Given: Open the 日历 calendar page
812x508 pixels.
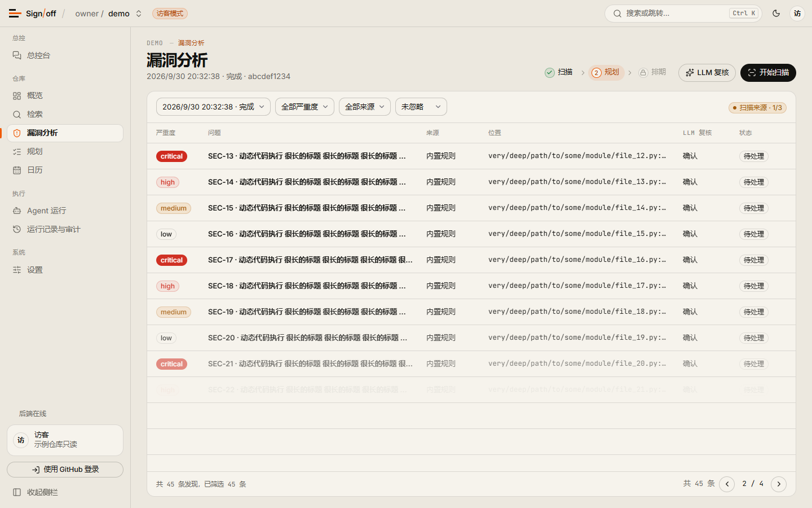Looking at the screenshot, I should (x=65, y=170).
